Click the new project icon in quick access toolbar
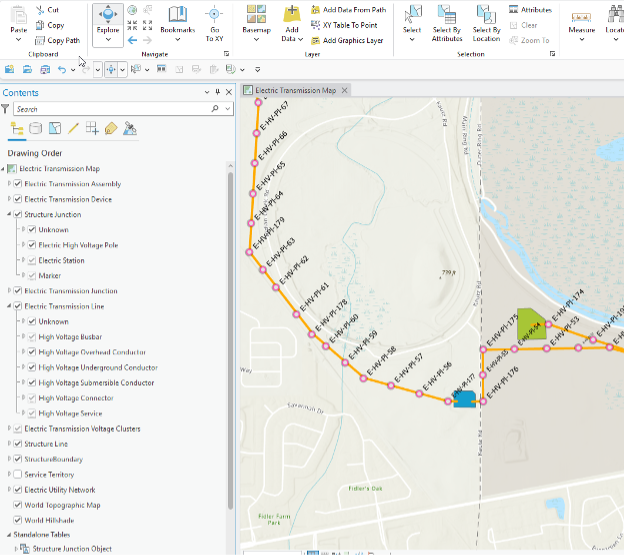Viewport: 624px width, 556px height. click(x=9, y=70)
